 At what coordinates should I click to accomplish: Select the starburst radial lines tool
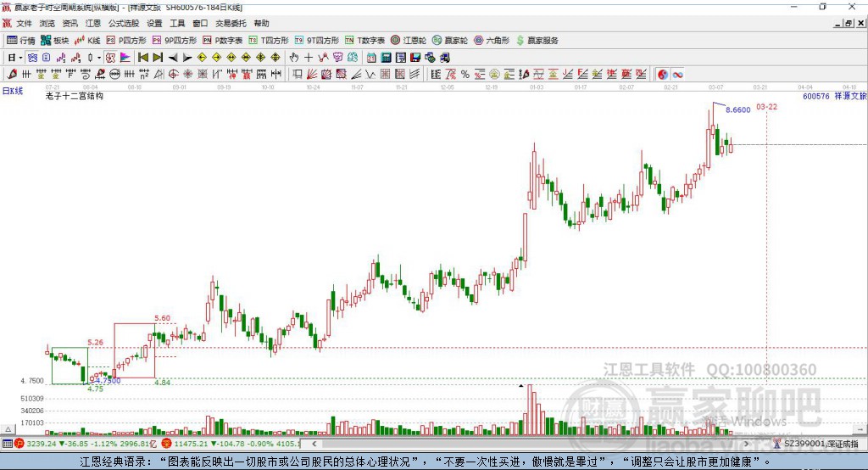tap(188, 75)
